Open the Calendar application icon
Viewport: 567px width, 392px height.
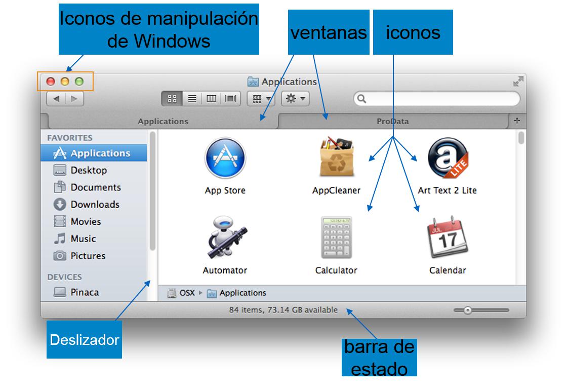(448, 237)
